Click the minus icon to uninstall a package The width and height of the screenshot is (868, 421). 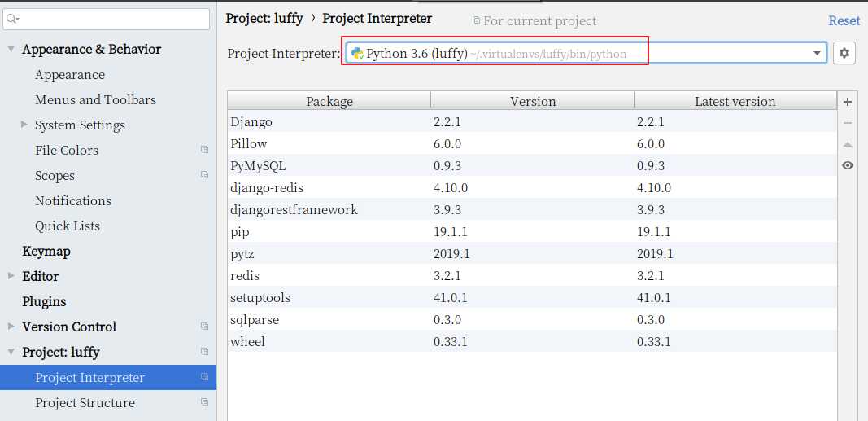pyautogui.click(x=847, y=123)
